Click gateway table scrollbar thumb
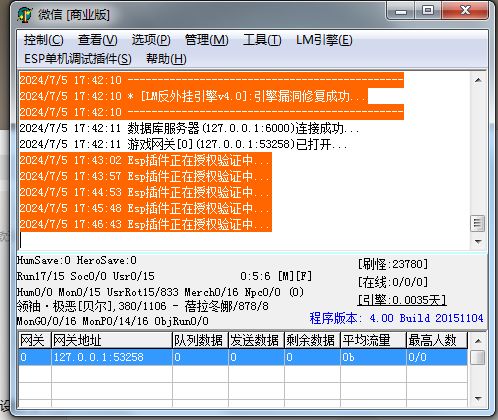This screenshot has width=498, height=420. pyautogui.click(x=478, y=358)
